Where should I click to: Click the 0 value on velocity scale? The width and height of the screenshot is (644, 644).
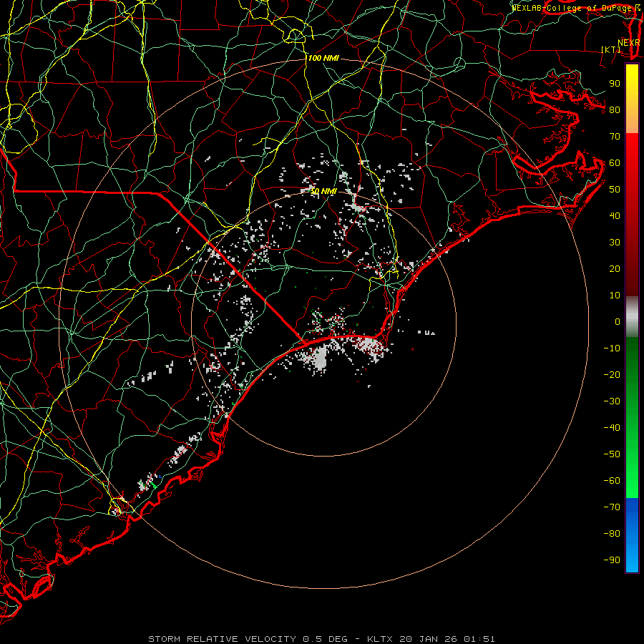618,321
